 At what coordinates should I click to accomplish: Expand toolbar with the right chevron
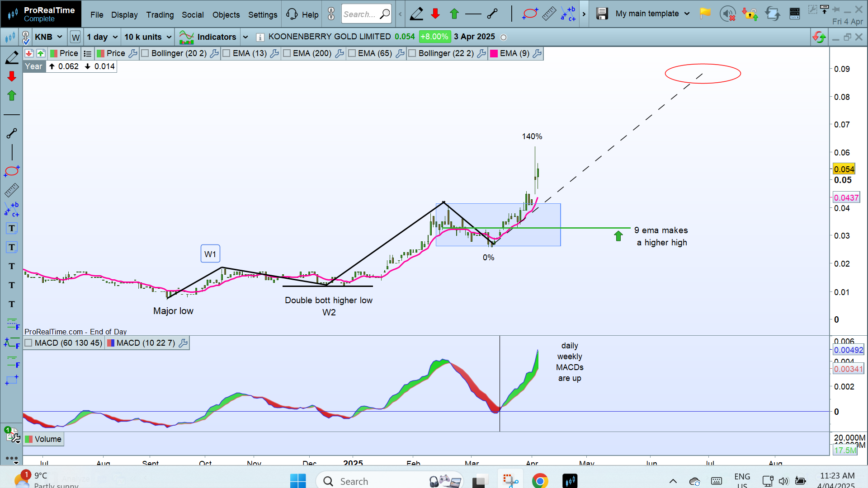coord(584,14)
